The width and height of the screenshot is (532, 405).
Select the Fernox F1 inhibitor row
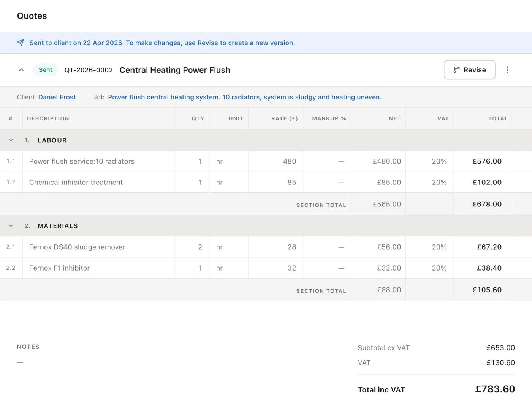pyautogui.click(x=266, y=268)
